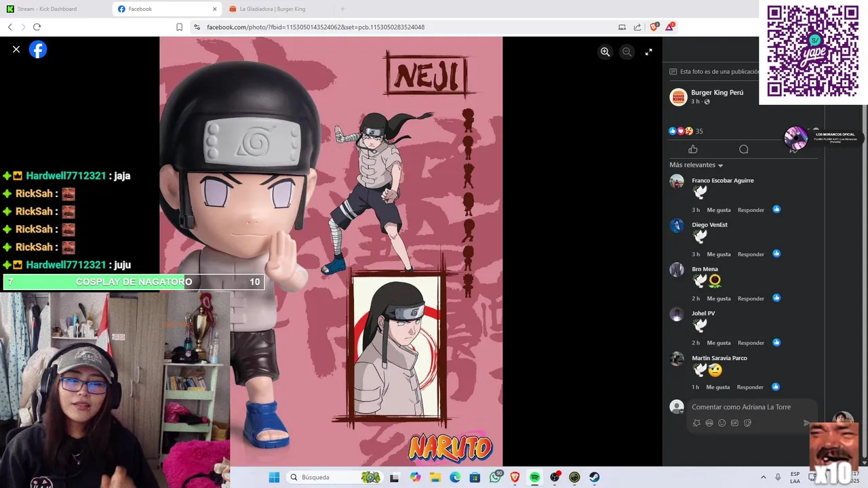Like Brn Mena's comment
Viewport: 868px width, 488px height.
pos(718,299)
